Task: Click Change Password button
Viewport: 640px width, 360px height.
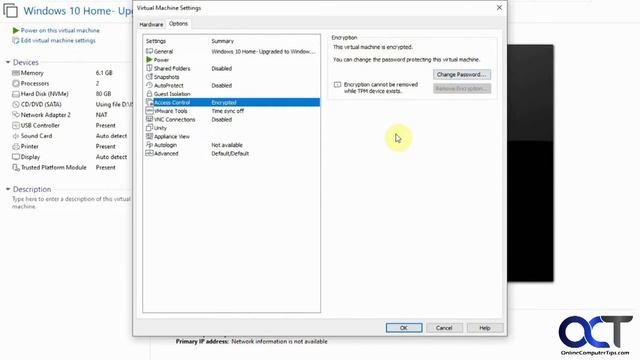Action: pos(462,74)
